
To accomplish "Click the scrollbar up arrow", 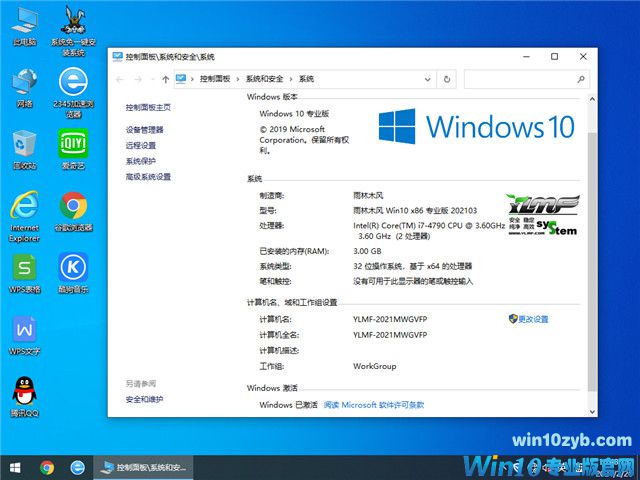I will (x=592, y=99).
